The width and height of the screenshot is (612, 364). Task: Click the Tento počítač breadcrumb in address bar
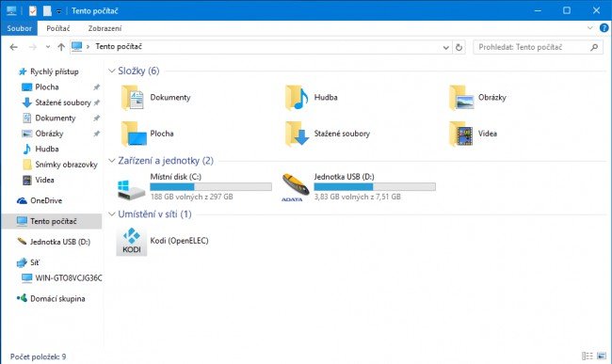click(x=119, y=47)
